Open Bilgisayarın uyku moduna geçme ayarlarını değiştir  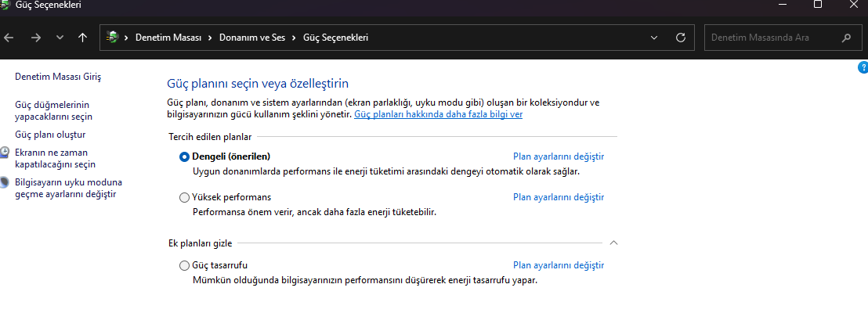click(69, 188)
